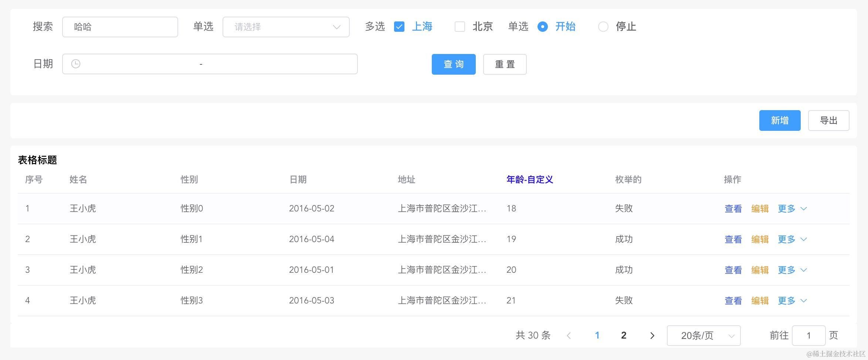Click the next page arrow
Screen dimensions: 868x360
652,335
